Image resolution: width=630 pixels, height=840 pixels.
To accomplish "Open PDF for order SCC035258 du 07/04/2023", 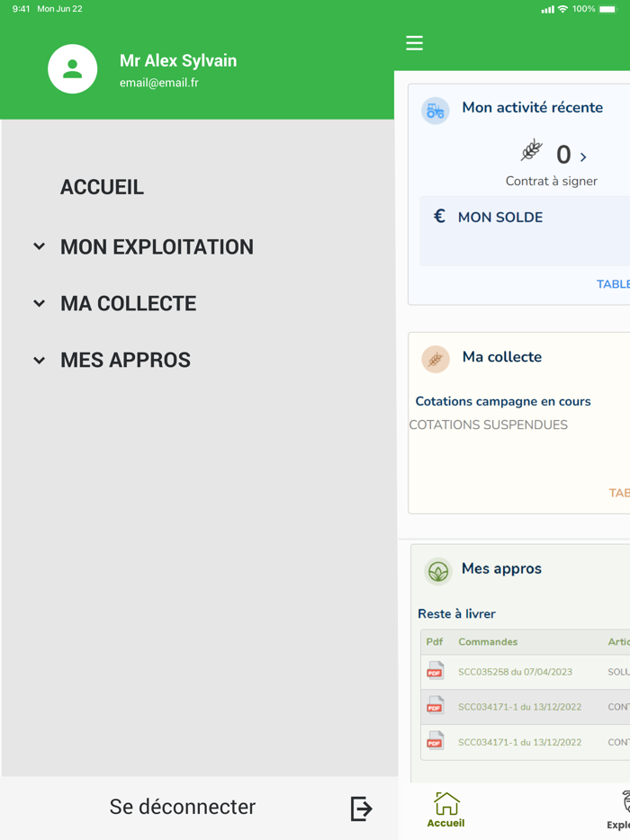I will point(435,671).
